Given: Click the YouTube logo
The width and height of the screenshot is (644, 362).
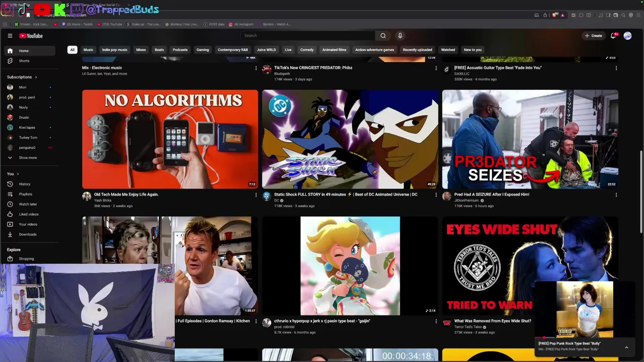Looking at the screenshot, I should click(x=31, y=36).
